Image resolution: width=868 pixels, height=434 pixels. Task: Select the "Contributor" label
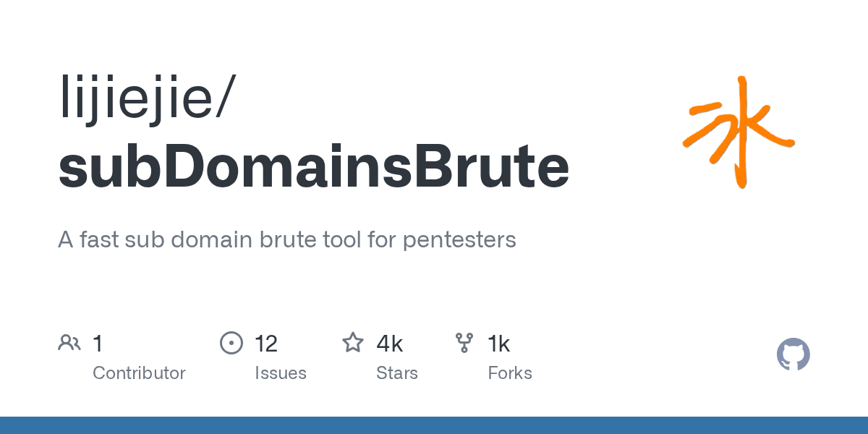139,373
